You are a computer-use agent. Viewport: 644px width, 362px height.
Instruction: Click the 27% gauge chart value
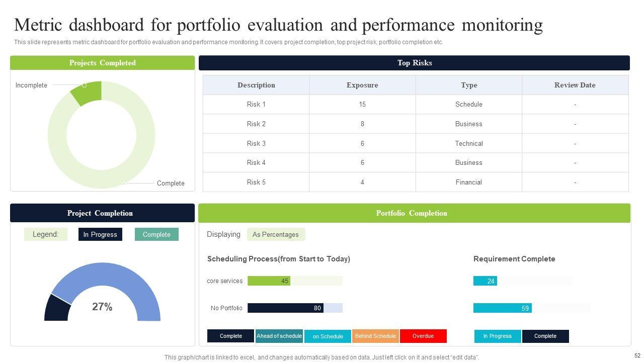click(x=102, y=307)
